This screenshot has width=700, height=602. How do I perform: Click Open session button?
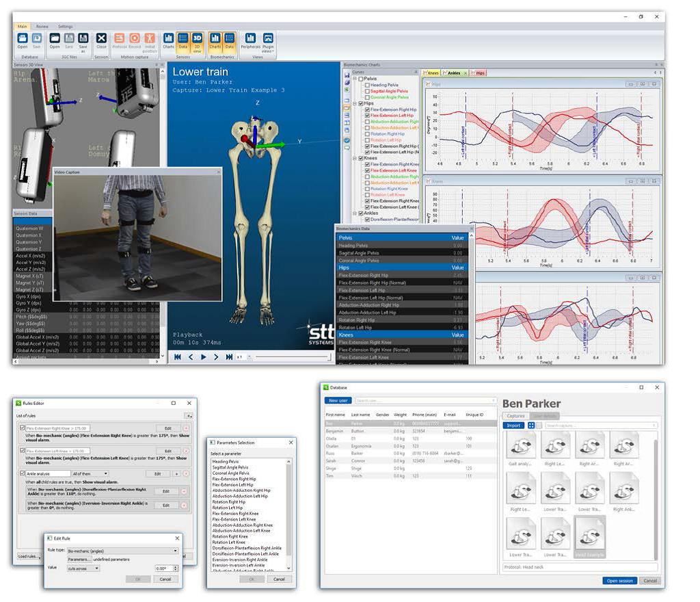coord(619,581)
